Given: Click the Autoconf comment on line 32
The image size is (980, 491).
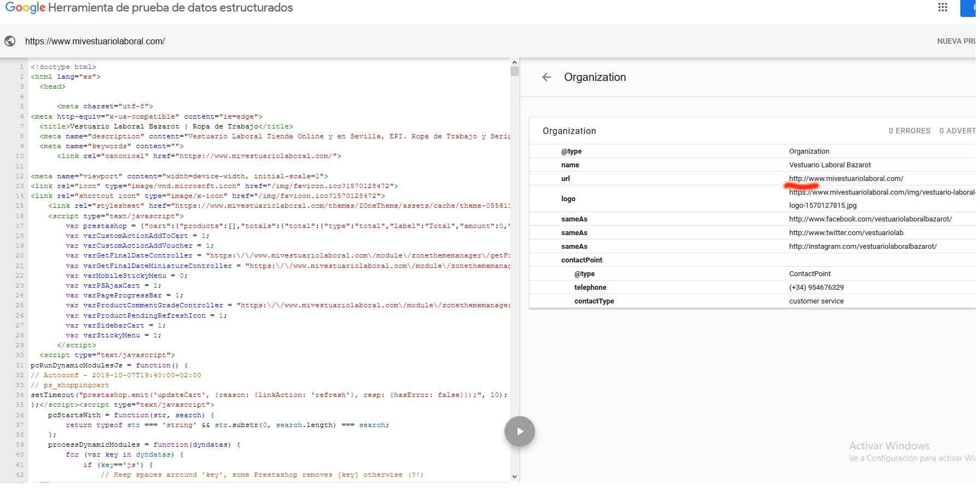Looking at the screenshot, I should [116, 375].
